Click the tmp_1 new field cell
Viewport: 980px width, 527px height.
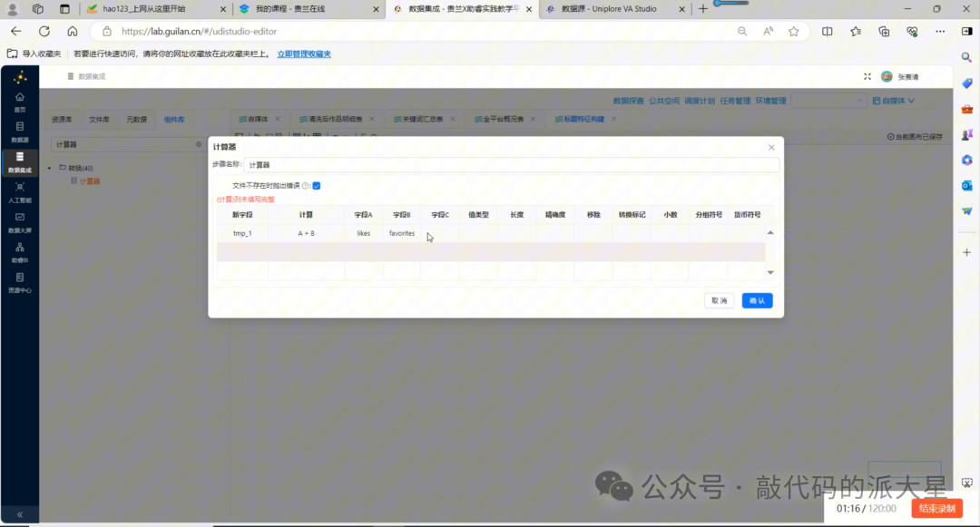242,233
